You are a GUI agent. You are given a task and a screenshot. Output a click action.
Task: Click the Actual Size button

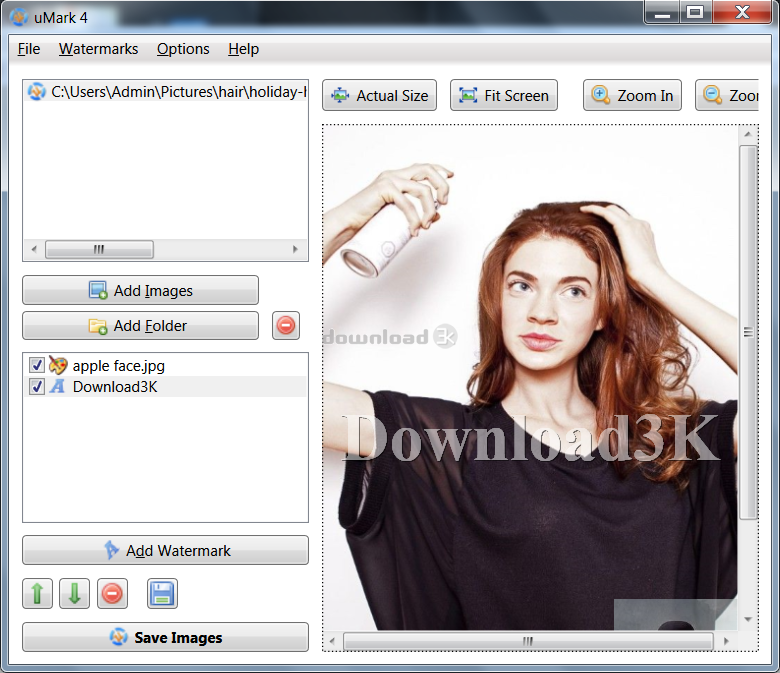click(x=380, y=95)
